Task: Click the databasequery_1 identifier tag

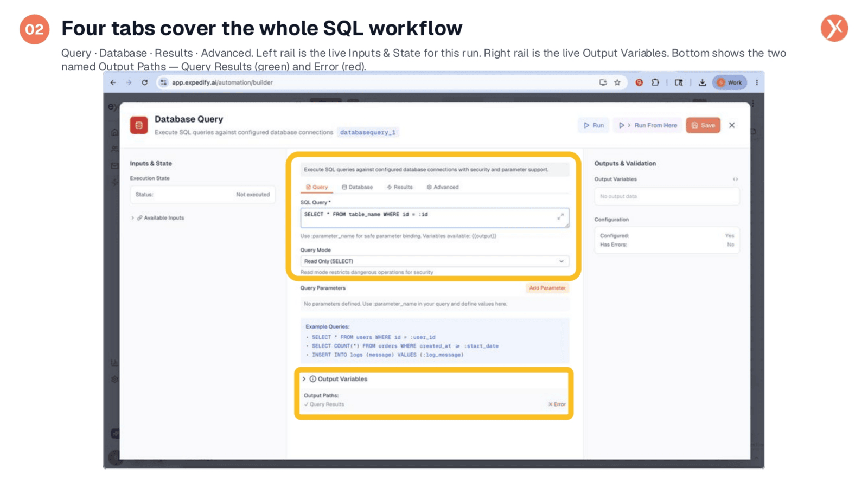Action: point(368,132)
